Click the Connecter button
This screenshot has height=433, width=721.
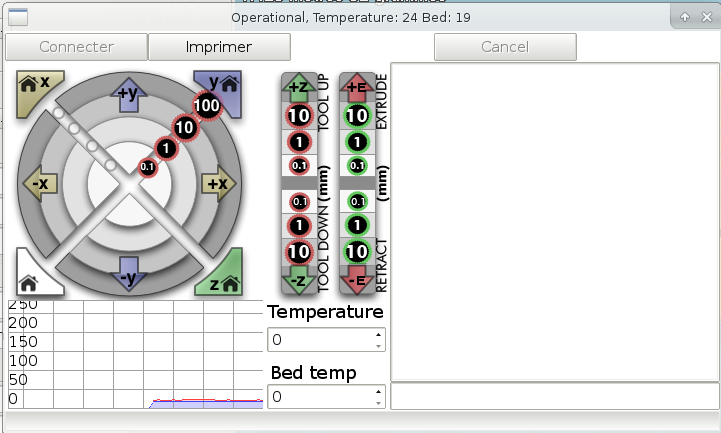point(76,47)
